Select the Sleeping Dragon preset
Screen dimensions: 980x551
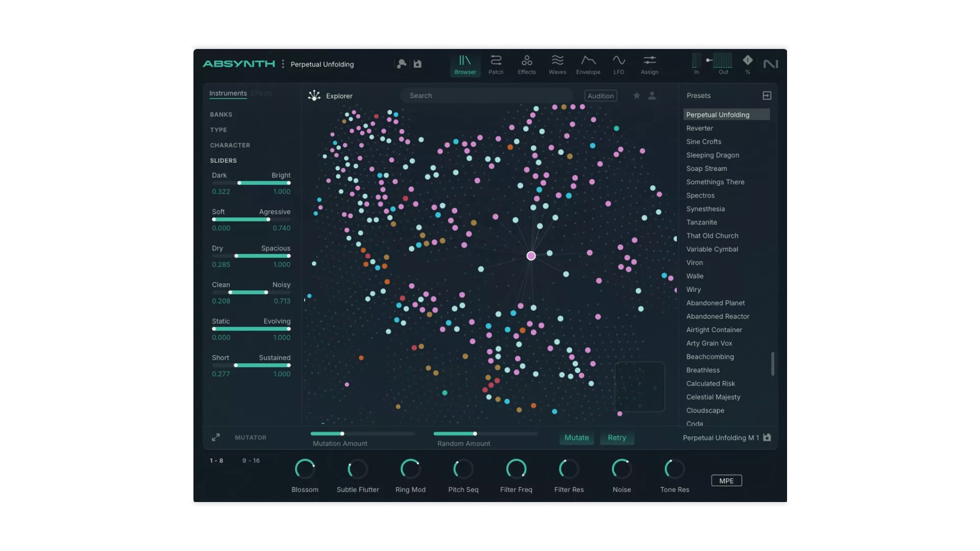(713, 155)
